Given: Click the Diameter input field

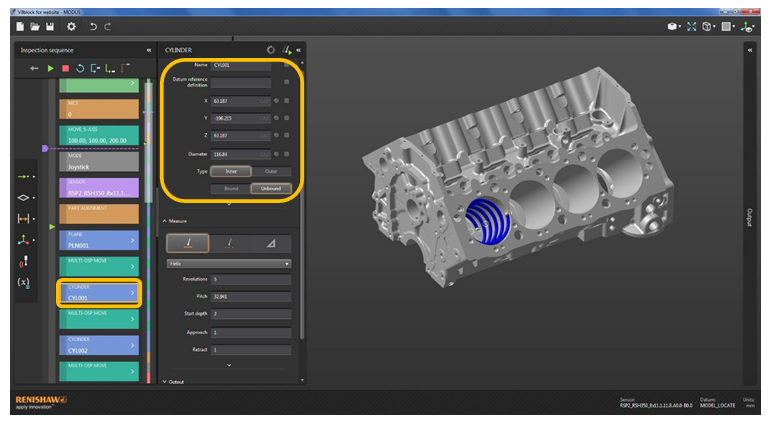Looking at the screenshot, I should (x=241, y=154).
